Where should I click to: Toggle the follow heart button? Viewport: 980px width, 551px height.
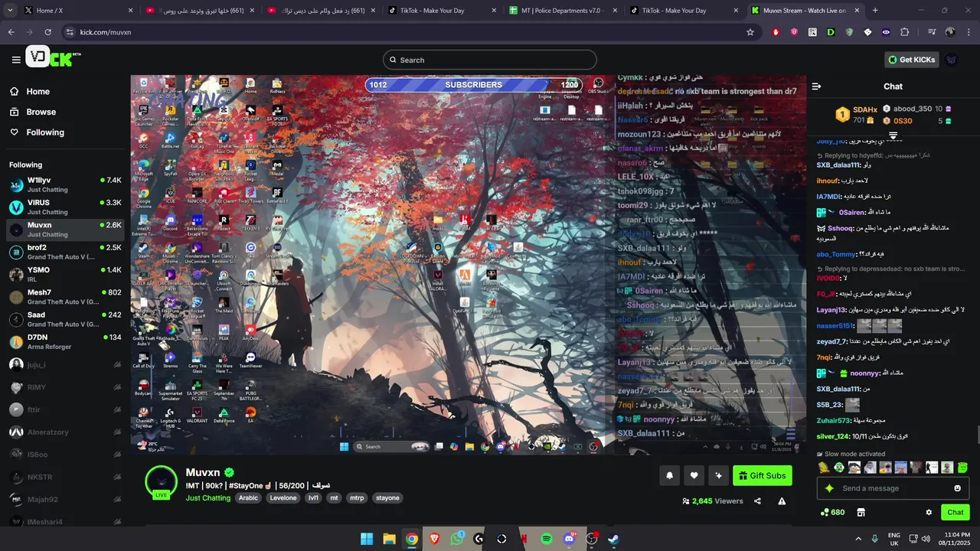(694, 475)
